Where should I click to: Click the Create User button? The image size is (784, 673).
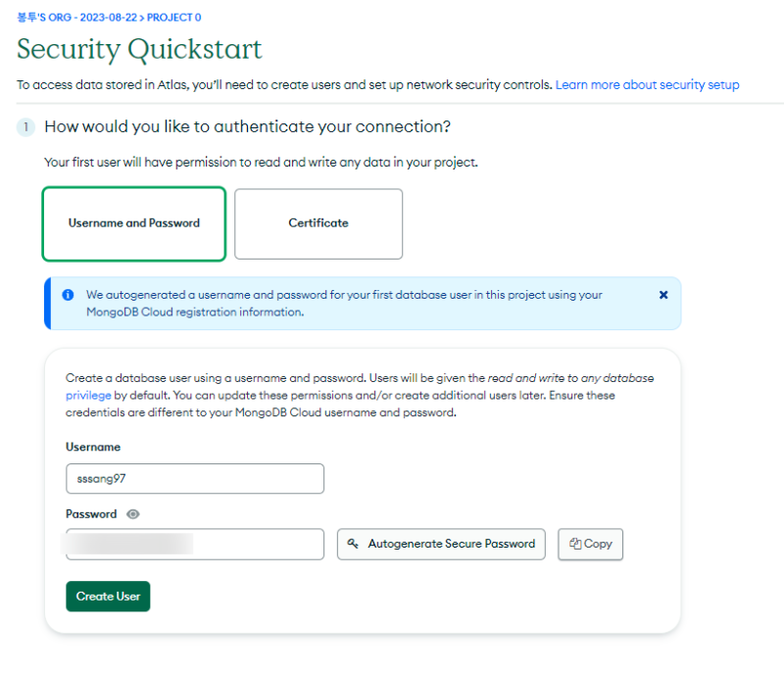click(x=108, y=596)
